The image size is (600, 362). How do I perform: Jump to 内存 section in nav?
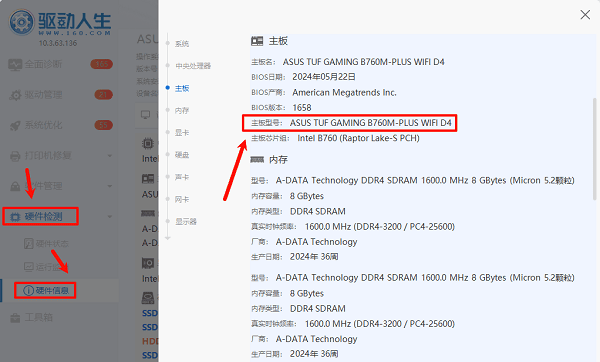coord(182,111)
